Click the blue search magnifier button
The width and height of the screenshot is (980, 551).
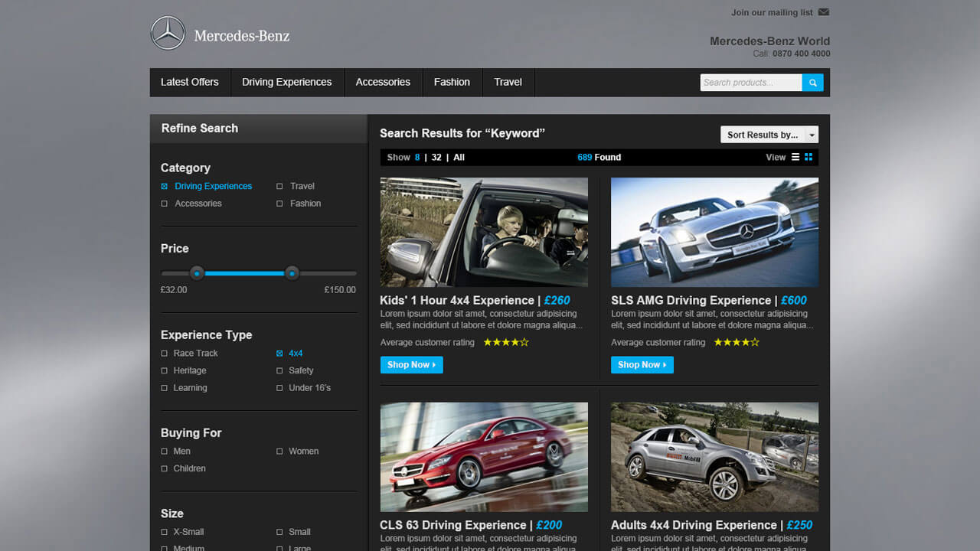[x=812, y=83]
